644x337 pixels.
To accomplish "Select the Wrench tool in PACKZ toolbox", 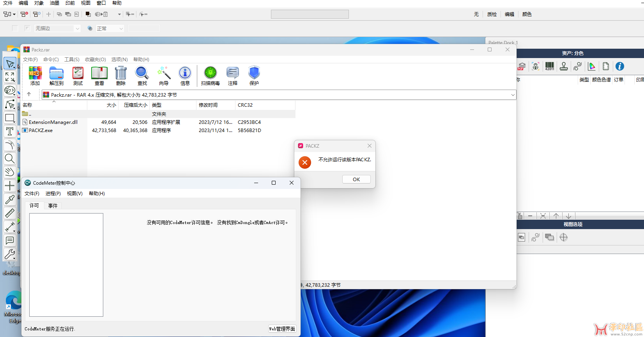I will click(10, 254).
